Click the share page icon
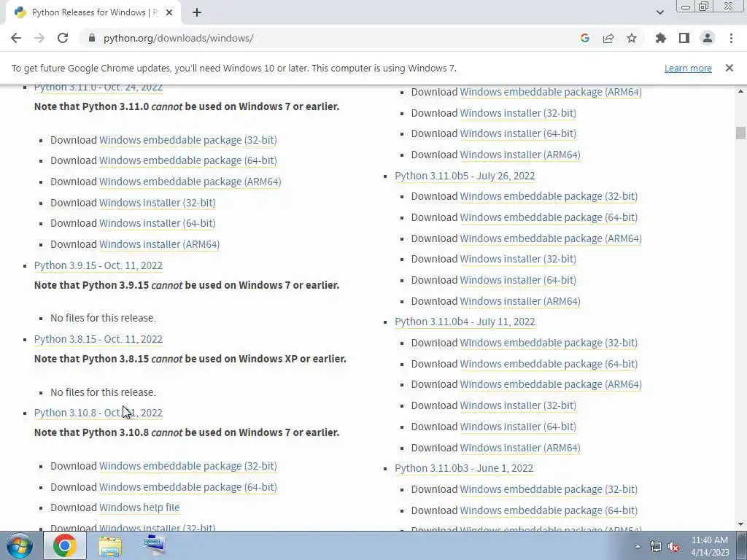The width and height of the screenshot is (747, 560). click(608, 38)
